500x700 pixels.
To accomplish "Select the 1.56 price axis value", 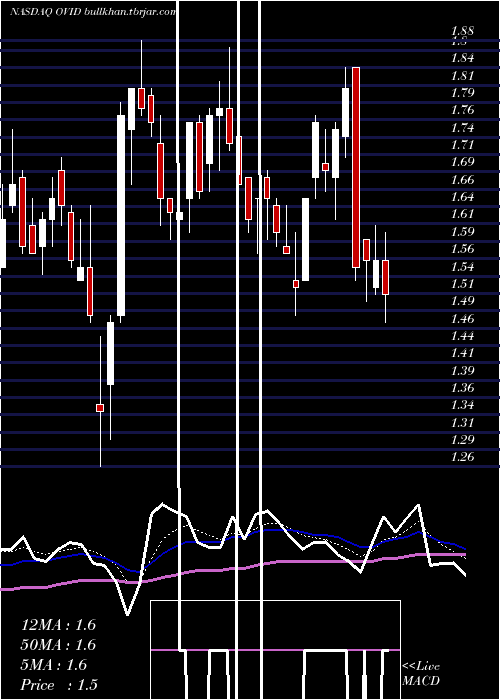I will pos(462,249).
